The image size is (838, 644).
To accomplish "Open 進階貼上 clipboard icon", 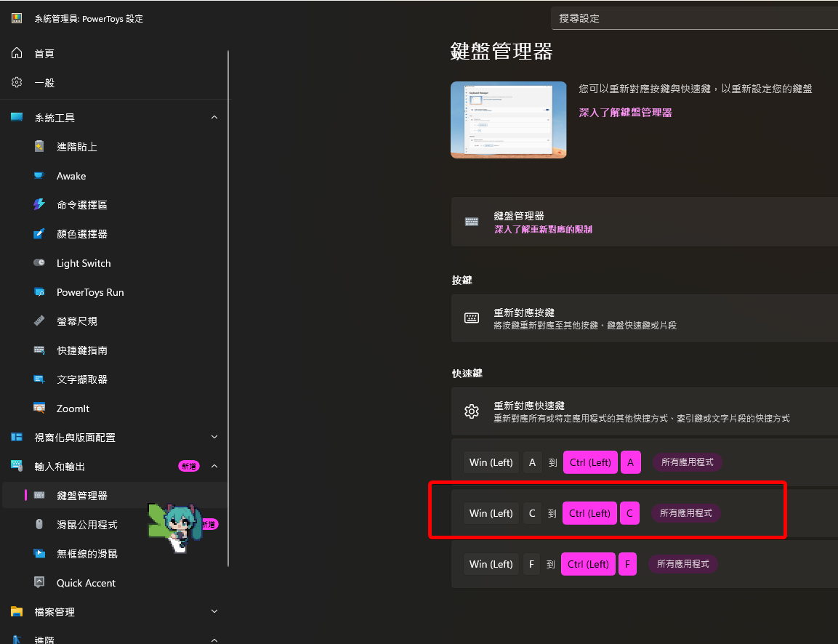I will [x=39, y=146].
